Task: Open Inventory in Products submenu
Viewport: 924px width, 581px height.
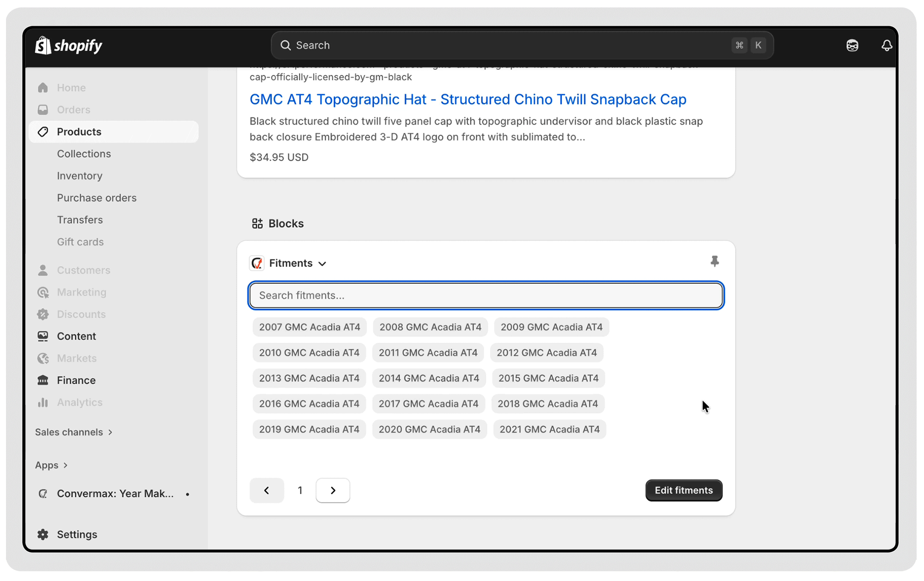Action: 79,176
